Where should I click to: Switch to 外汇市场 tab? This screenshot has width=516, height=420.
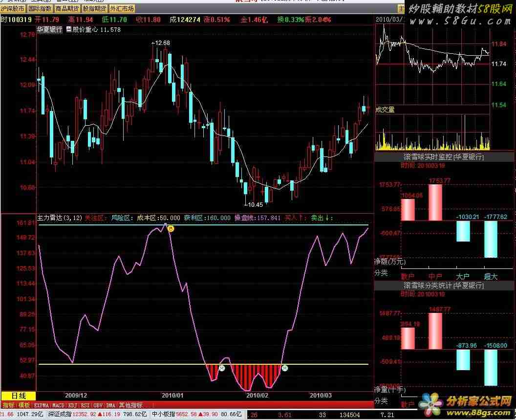click(x=122, y=9)
